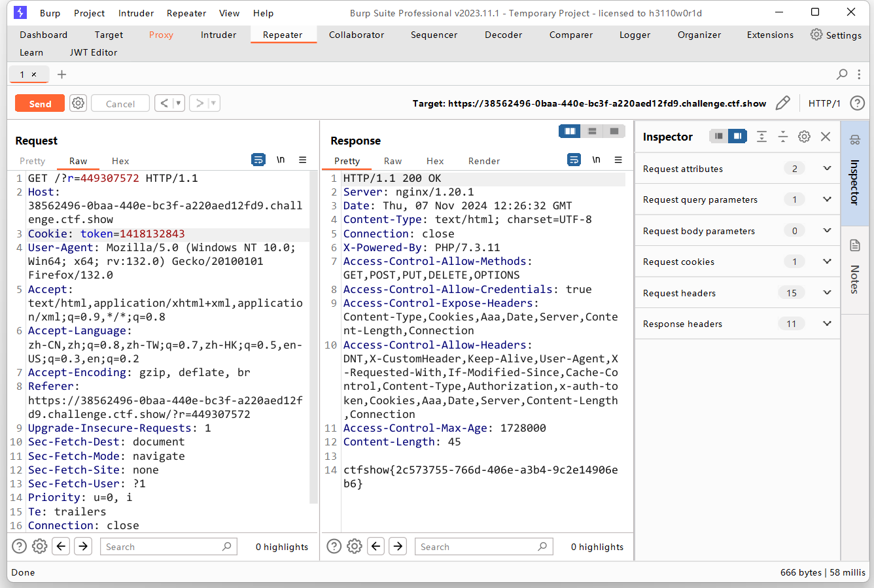
Task: Go forward to next request in history
Action: pyautogui.click(x=200, y=103)
